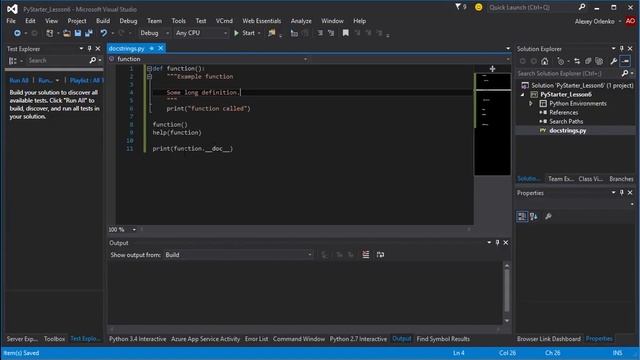The height and width of the screenshot is (360, 640).
Task: Select docstrings.py in Solution Explorer
Action: point(567,131)
